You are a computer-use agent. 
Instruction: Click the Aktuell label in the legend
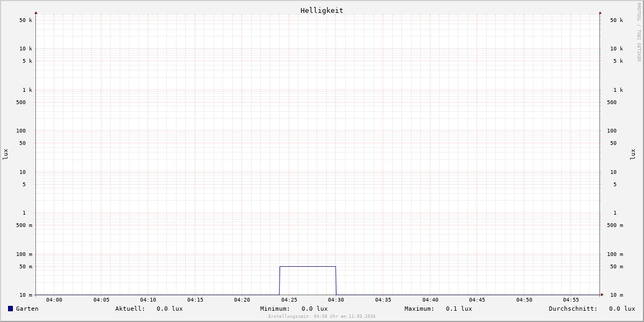coord(130,309)
